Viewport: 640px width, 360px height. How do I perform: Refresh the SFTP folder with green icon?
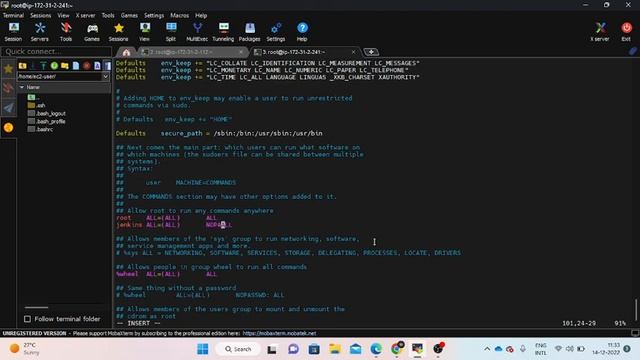[x=54, y=66]
